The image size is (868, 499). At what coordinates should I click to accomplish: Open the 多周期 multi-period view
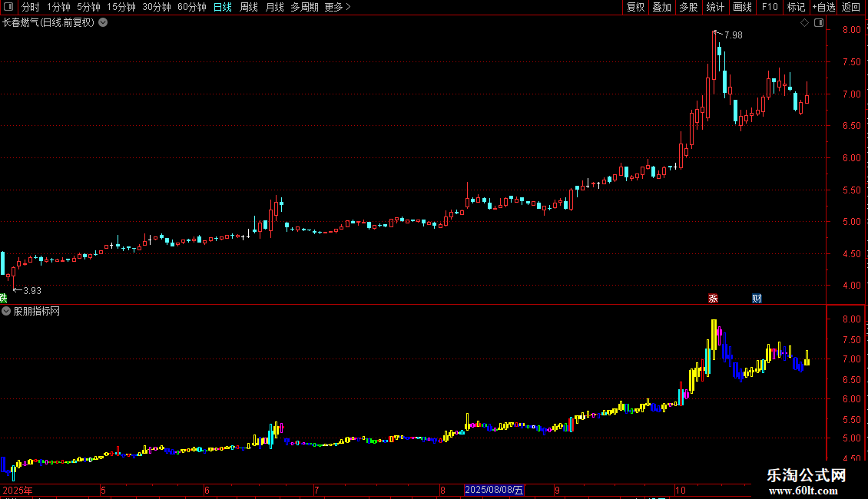click(x=304, y=7)
